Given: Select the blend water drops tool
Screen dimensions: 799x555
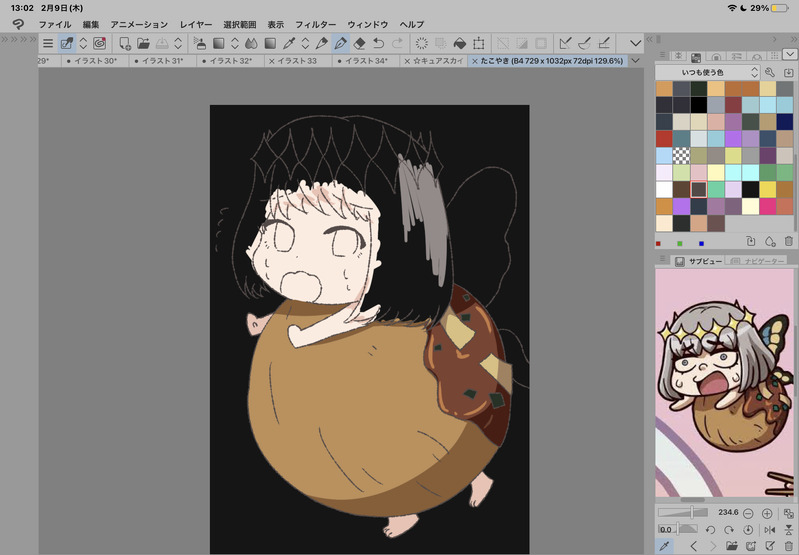Looking at the screenshot, I should (251, 43).
